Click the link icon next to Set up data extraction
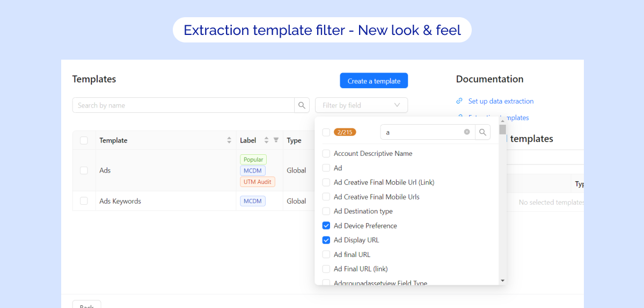The height and width of the screenshot is (308, 644). coord(459,101)
